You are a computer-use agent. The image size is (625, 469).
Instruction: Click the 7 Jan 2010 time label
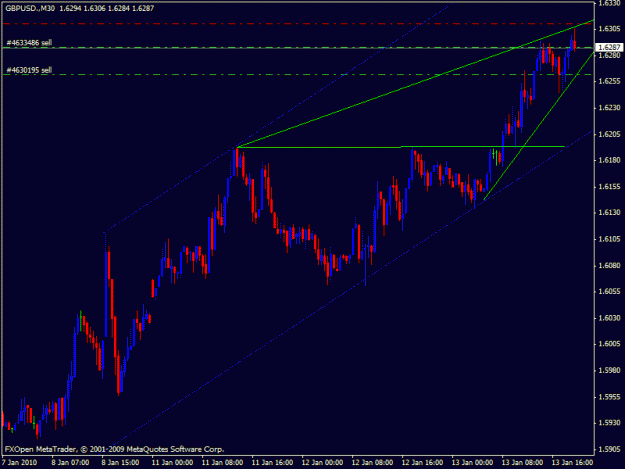[20, 463]
